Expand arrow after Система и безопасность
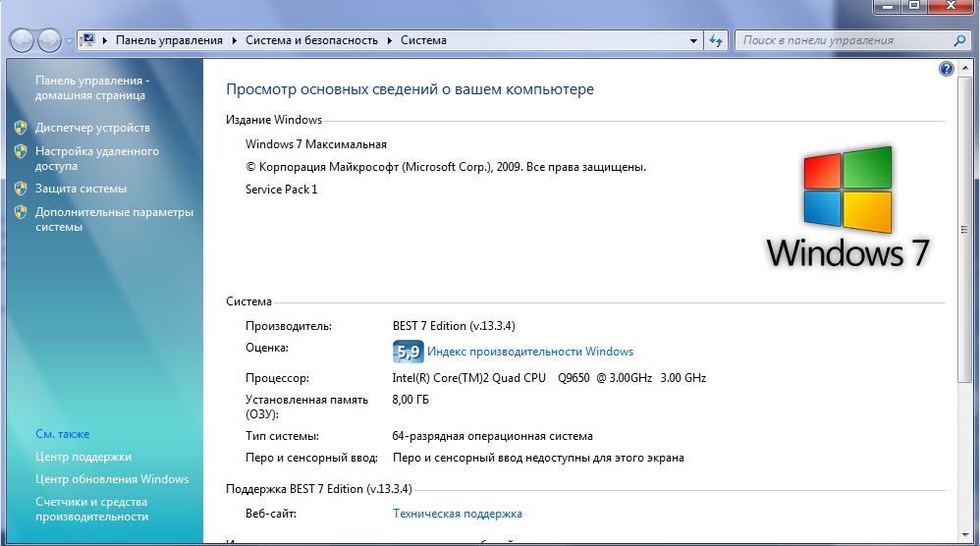The image size is (980, 546). coord(390,40)
